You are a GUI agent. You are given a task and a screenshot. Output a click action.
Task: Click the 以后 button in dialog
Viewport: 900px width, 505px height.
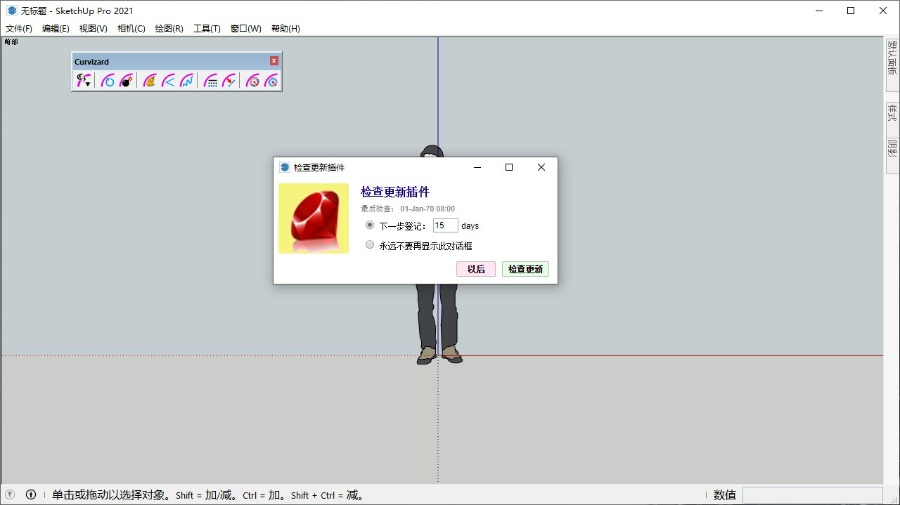click(476, 269)
